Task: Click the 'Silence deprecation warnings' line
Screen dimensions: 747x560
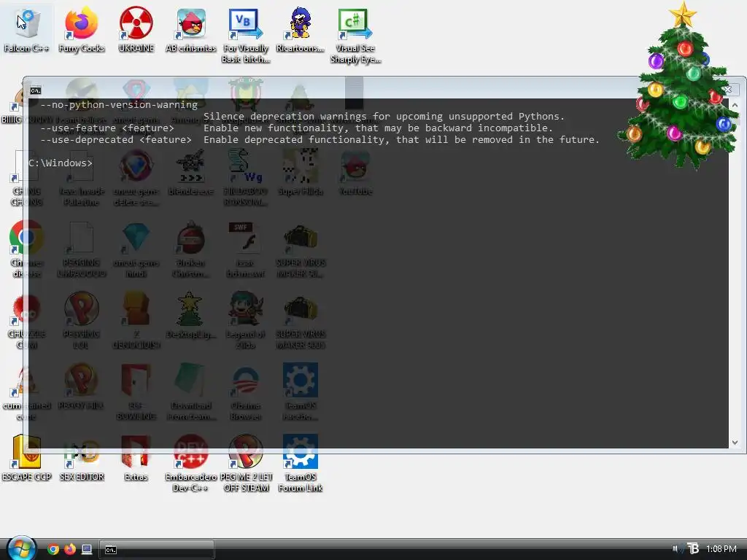Action: (x=384, y=116)
